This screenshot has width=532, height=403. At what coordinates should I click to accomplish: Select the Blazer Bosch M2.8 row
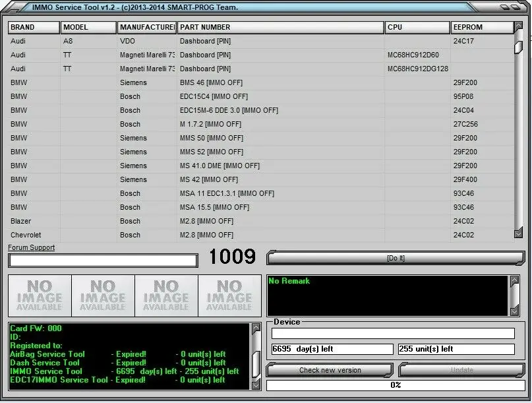[198, 222]
